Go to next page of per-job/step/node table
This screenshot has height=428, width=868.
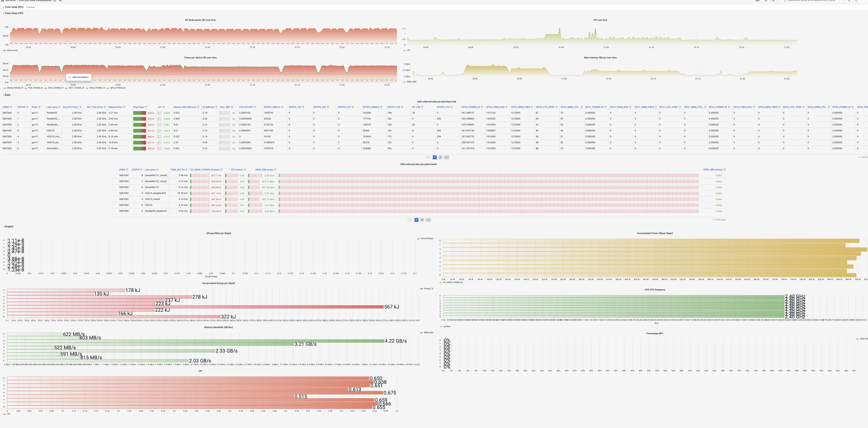(x=446, y=158)
